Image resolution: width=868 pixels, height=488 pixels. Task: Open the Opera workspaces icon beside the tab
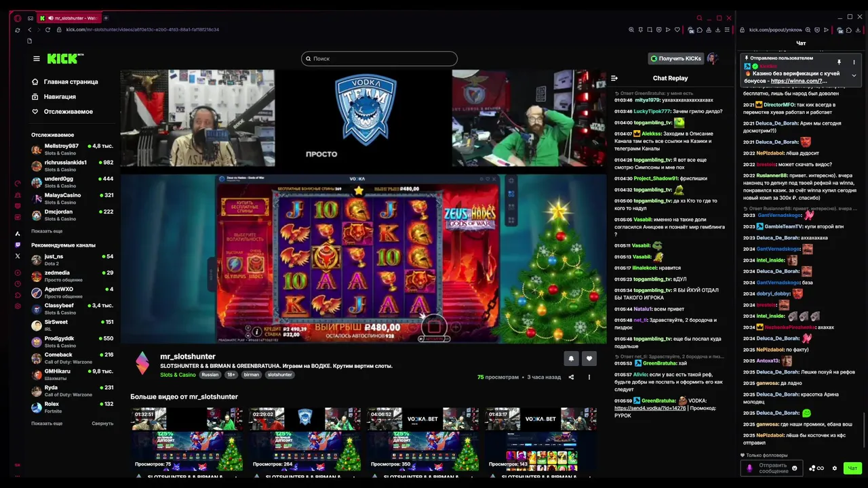pos(31,18)
